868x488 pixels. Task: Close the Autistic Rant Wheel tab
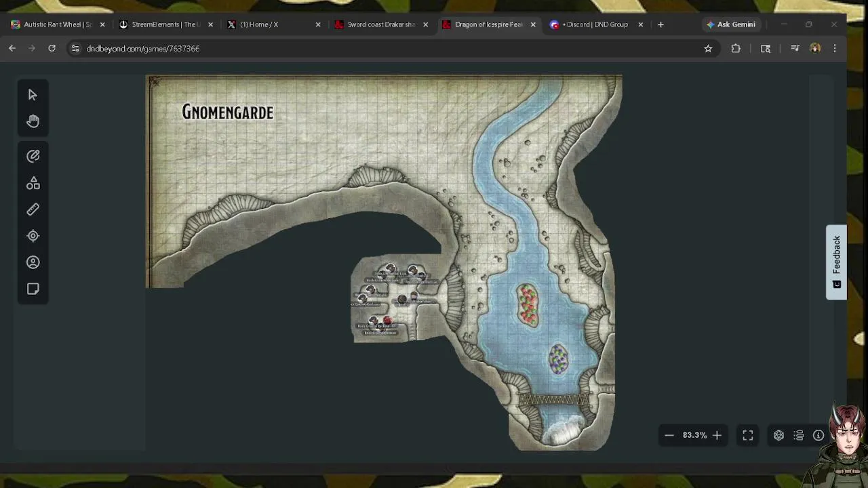[102, 24]
